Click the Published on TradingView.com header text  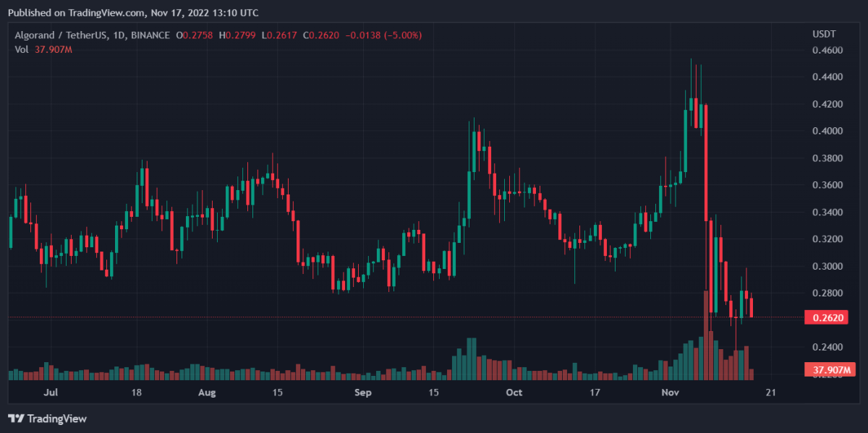tap(133, 12)
